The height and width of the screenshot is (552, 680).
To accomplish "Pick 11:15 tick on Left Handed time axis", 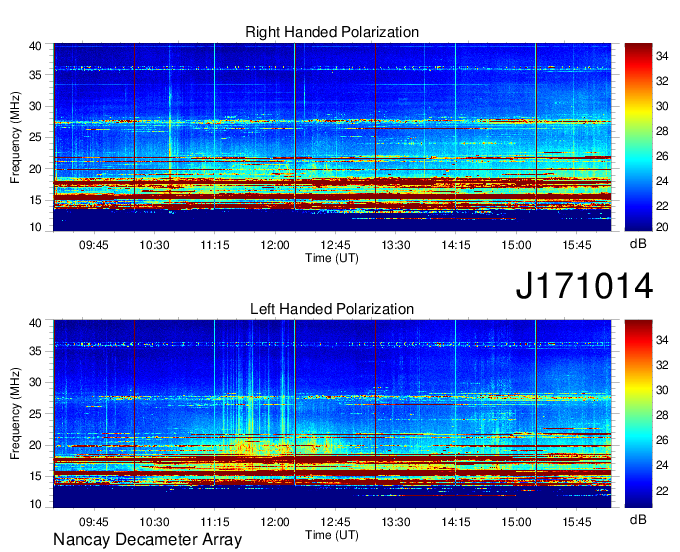I will pos(214,522).
